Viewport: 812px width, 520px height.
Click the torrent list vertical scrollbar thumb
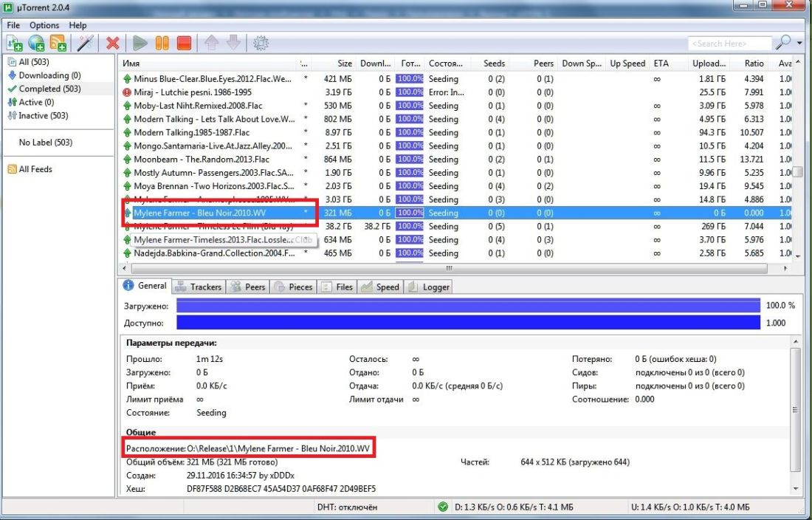tap(798, 171)
